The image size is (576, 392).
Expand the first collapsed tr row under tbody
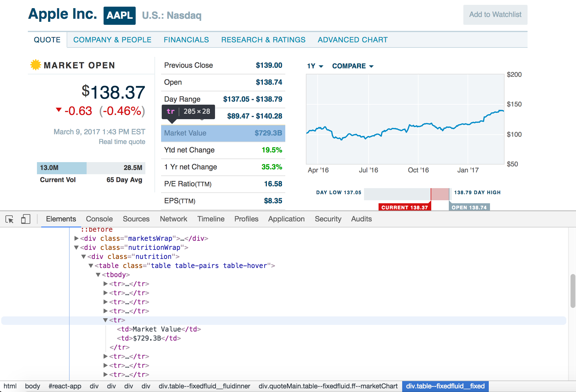(105, 284)
